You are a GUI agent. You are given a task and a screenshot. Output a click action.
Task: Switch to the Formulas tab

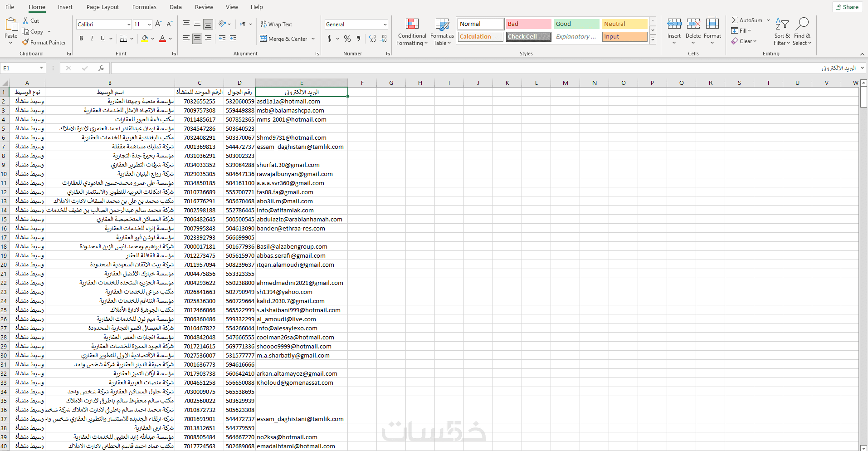tap(144, 7)
